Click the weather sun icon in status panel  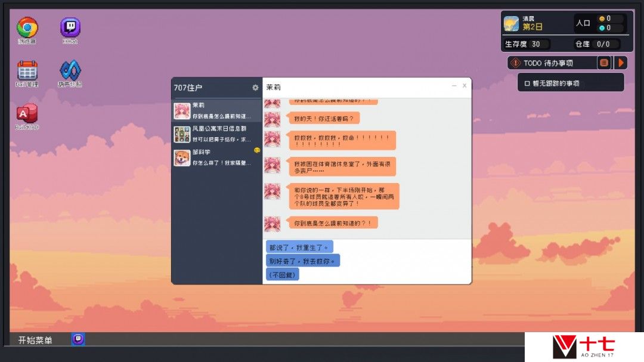[511, 23]
